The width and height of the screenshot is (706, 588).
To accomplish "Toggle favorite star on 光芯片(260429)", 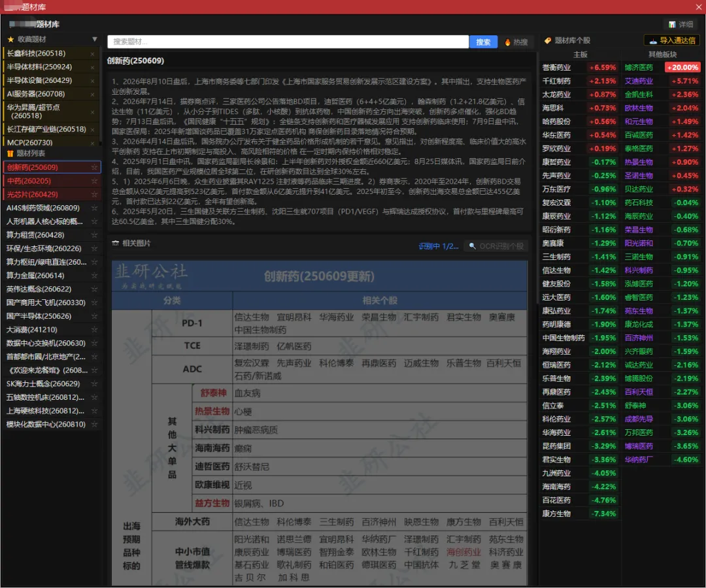I will (x=94, y=194).
